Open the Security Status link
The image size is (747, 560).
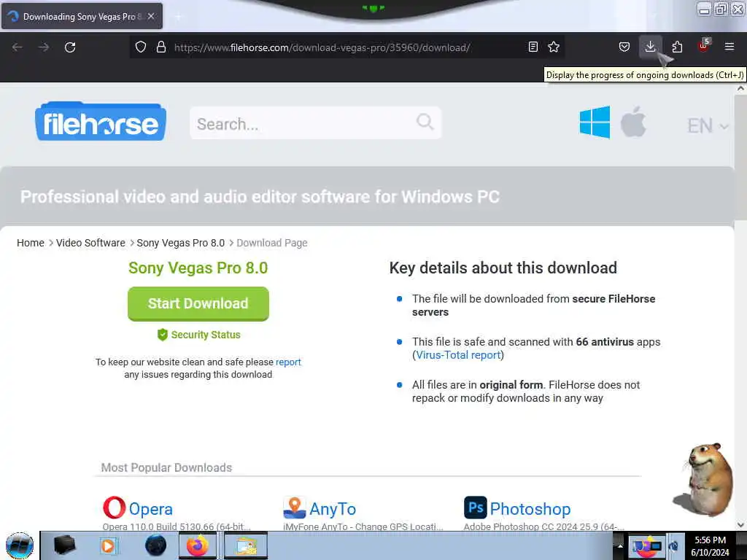(198, 335)
